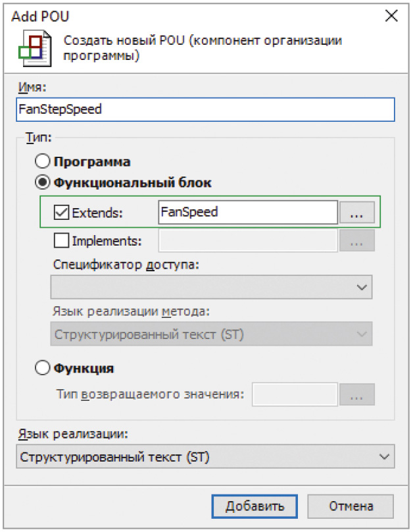This screenshot has height=532, width=413.
Task: Open browse dialog for Extends base block
Action: (357, 213)
